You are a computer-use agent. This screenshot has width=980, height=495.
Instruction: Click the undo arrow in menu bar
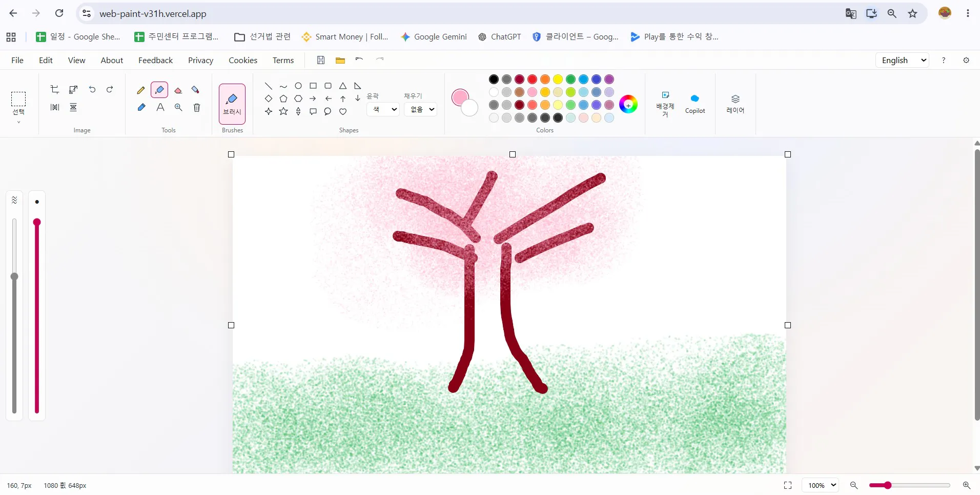(359, 60)
